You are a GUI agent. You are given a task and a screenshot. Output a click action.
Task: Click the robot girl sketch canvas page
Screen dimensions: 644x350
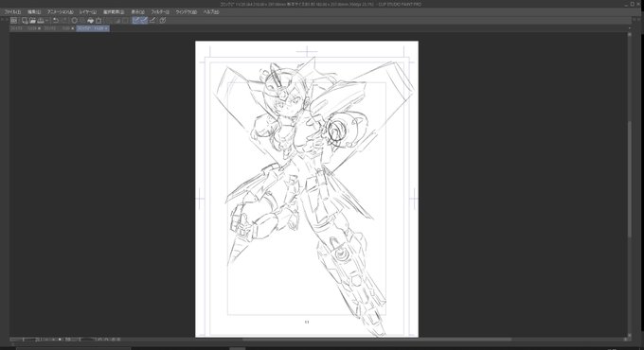tap(307, 189)
